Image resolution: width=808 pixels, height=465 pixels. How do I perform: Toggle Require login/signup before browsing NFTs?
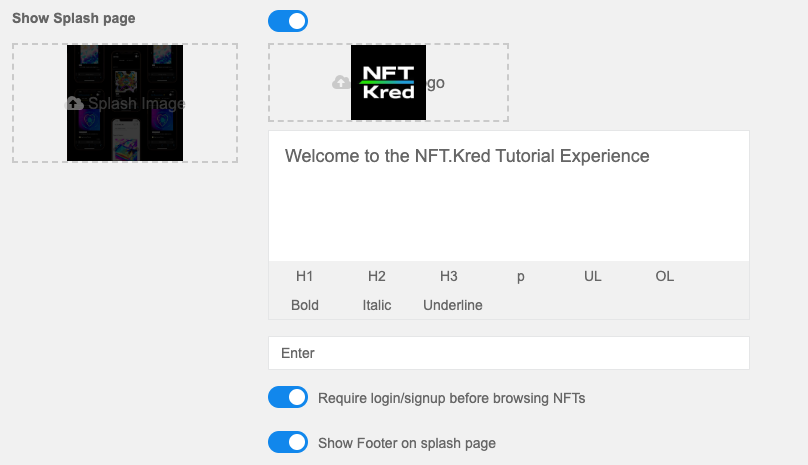[x=288, y=397]
